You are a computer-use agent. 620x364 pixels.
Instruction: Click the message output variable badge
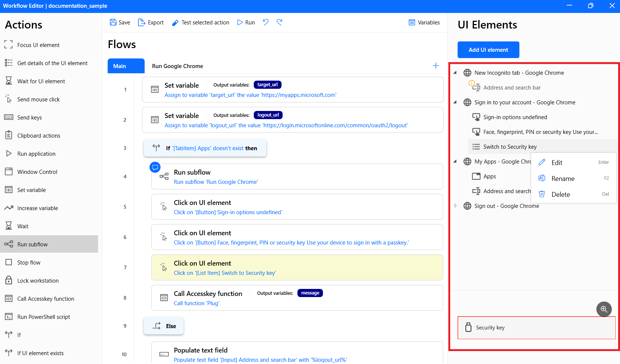tap(310, 293)
